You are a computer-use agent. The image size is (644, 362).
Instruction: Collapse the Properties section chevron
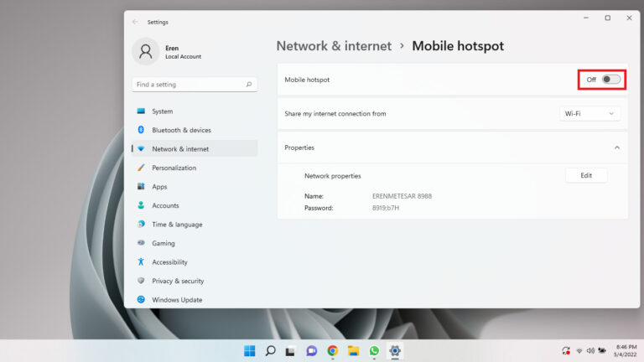pos(617,147)
